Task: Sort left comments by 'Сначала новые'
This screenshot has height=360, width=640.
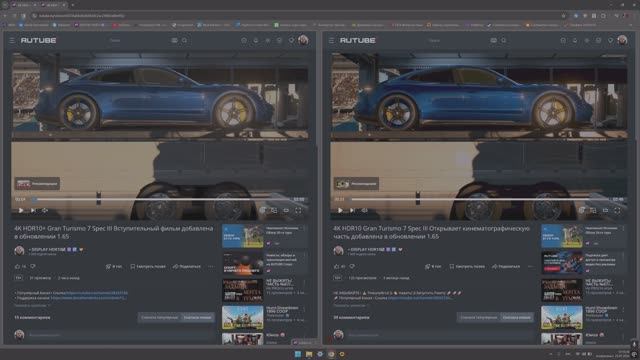Action: (198, 318)
